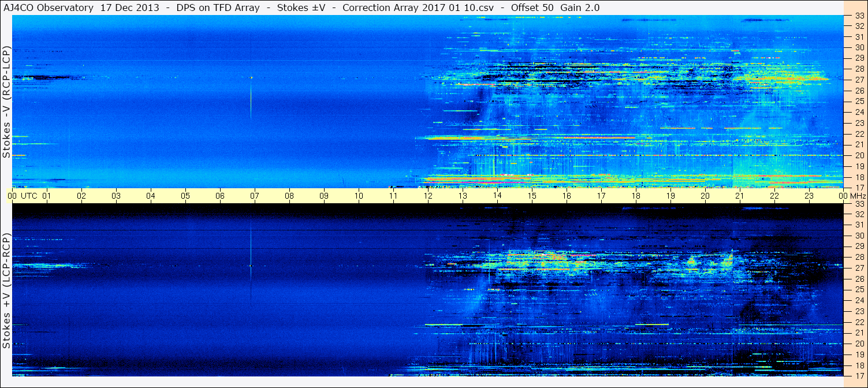Select the 21 hour tick on time axis
Screen dimensions: 868x388
coord(740,196)
